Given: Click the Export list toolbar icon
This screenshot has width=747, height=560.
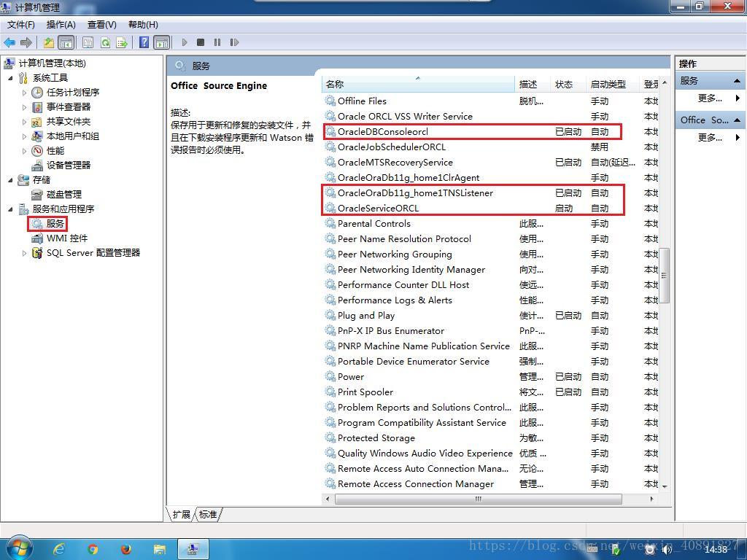Looking at the screenshot, I should click(122, 42).
